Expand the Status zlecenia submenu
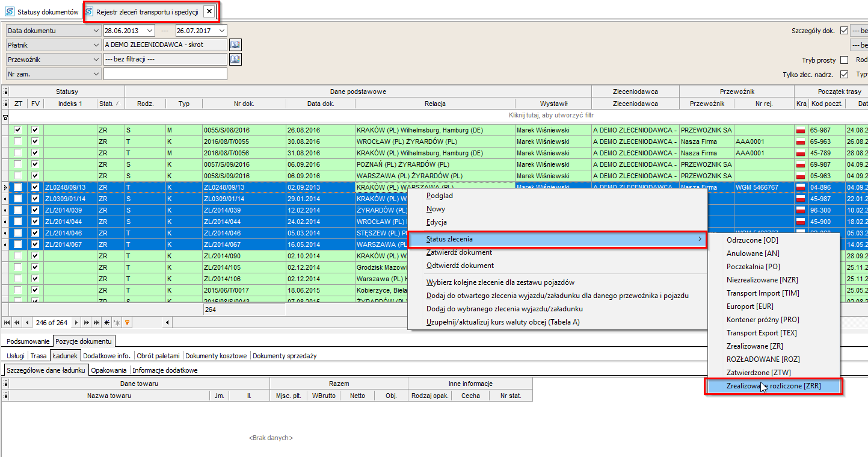Image resolution: width=868 pixels, height=457 pixels. point(557,239)
